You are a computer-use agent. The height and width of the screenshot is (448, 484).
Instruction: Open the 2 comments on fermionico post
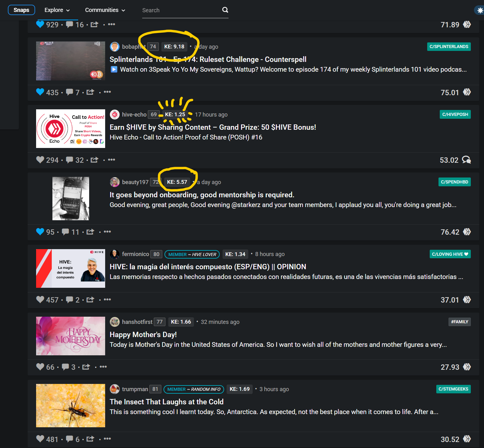(69, 299)
